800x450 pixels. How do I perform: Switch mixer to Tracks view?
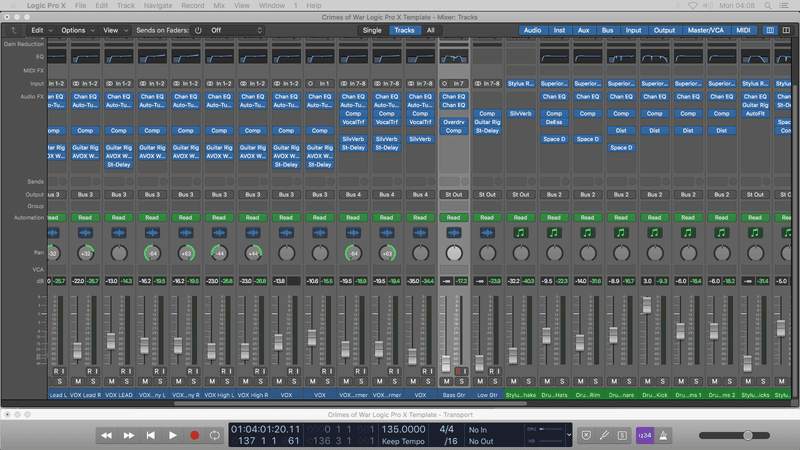tap(404, 30)
